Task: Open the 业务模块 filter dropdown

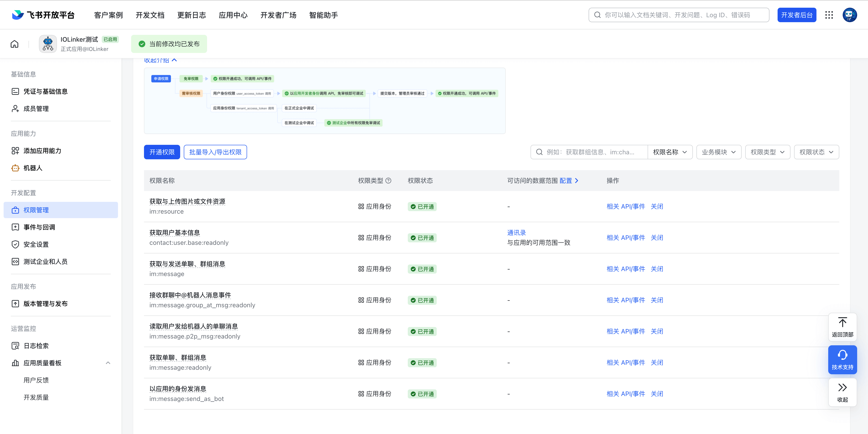Action: [x=718, y=152]
